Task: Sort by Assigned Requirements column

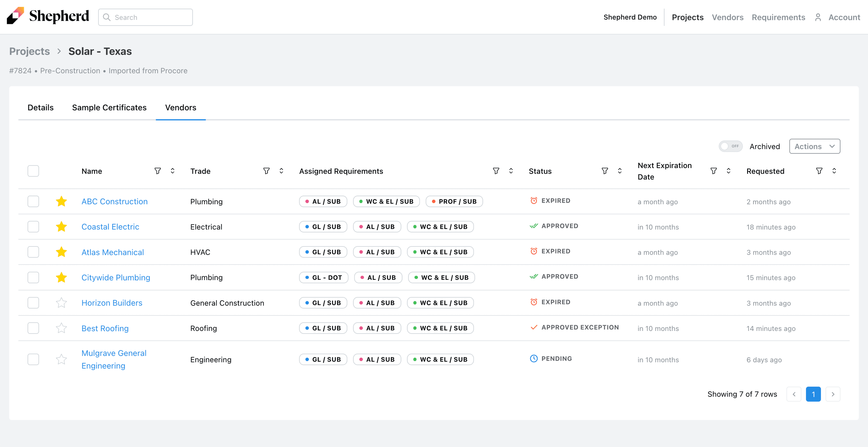Action: click(x=511, y=171)
